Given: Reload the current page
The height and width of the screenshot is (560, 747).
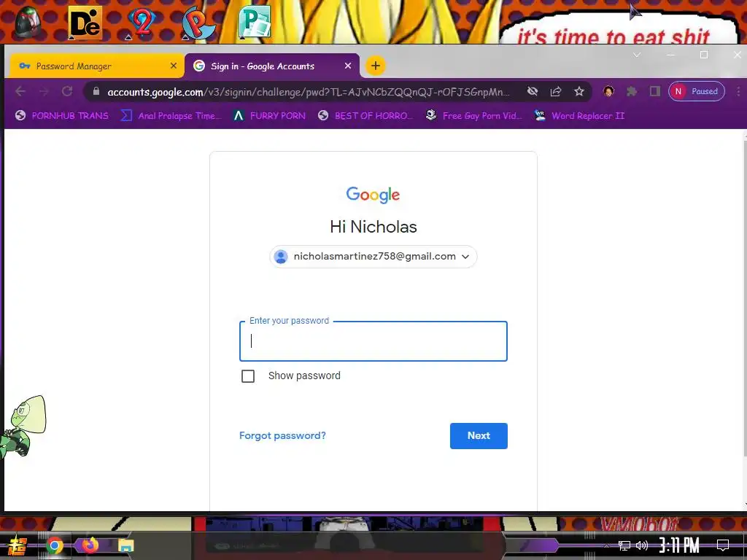Looking at the screenshot, I should [67, 91].
